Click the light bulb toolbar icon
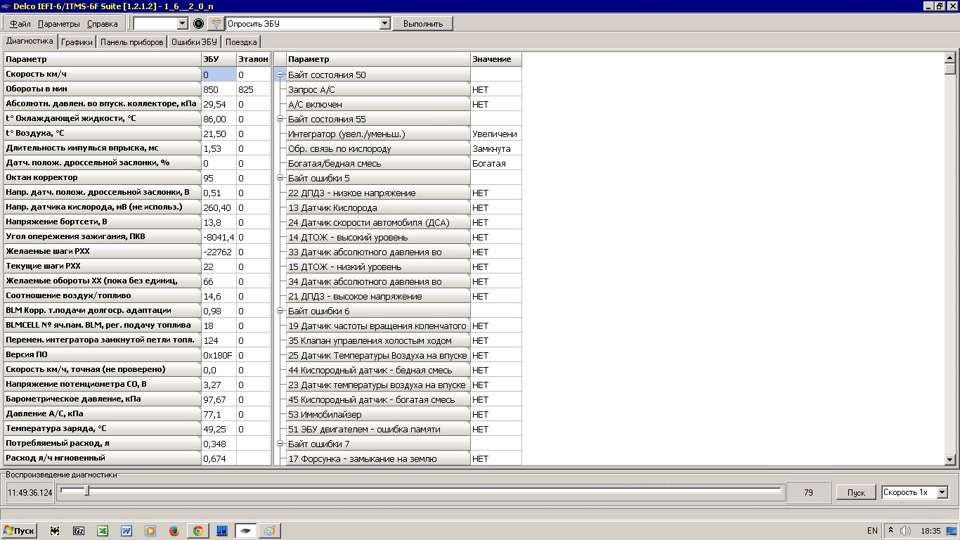 [216, 23]
